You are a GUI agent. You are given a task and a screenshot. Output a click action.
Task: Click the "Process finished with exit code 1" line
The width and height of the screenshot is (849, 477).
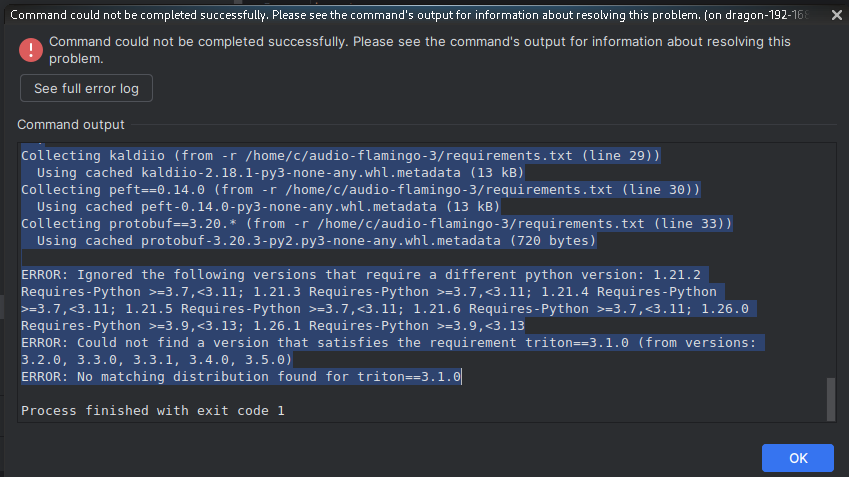(x=152, y=410)
